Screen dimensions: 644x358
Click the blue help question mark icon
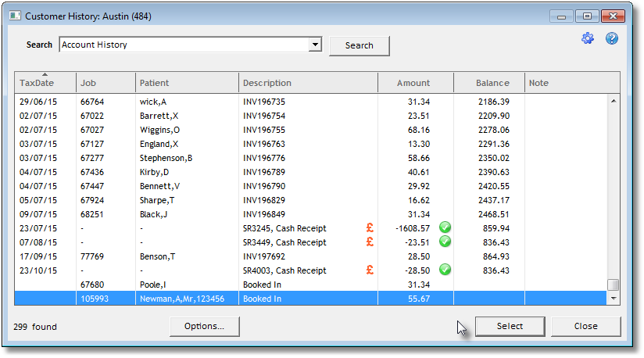coord(612,38)
